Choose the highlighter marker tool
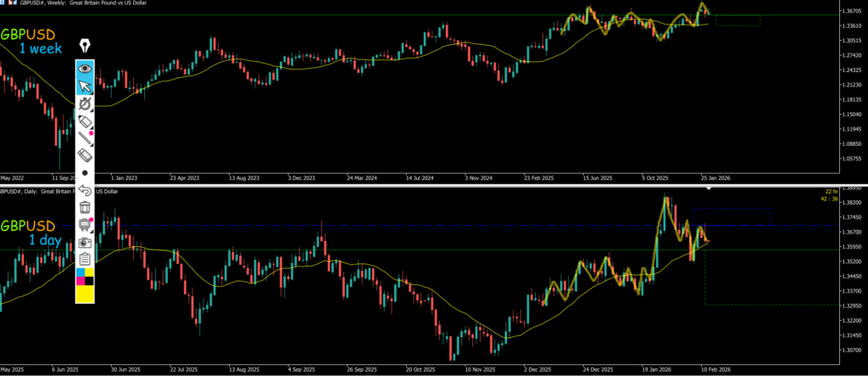The width and height of the screenshot is (868, 376). point(85,122)
